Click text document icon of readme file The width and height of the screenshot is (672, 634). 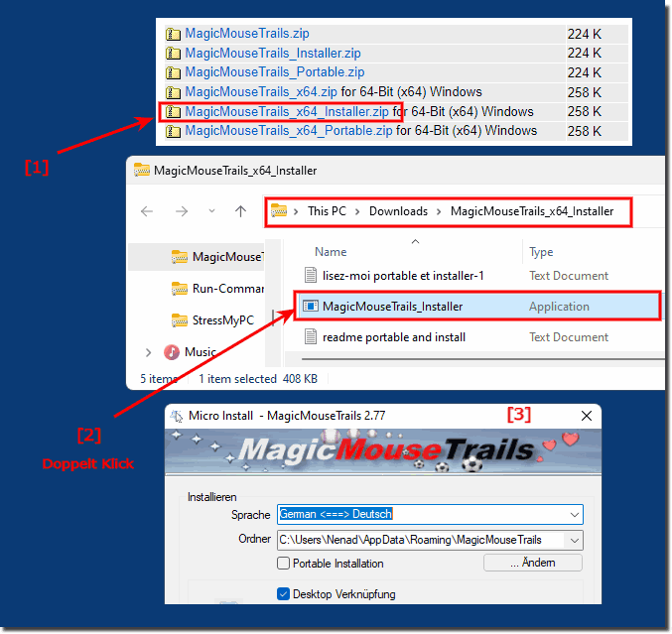(x=311, y=336)
